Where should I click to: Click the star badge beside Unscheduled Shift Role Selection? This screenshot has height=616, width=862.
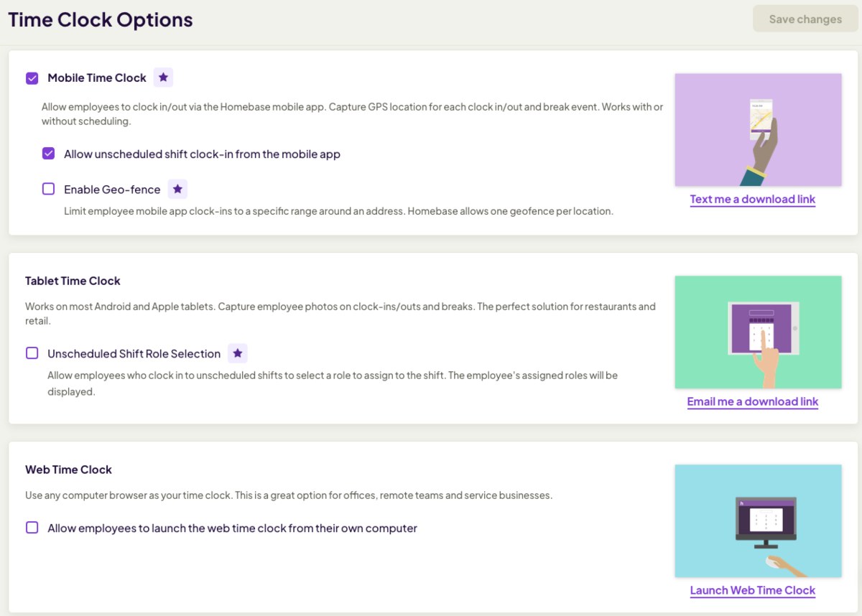coord(238,353)
